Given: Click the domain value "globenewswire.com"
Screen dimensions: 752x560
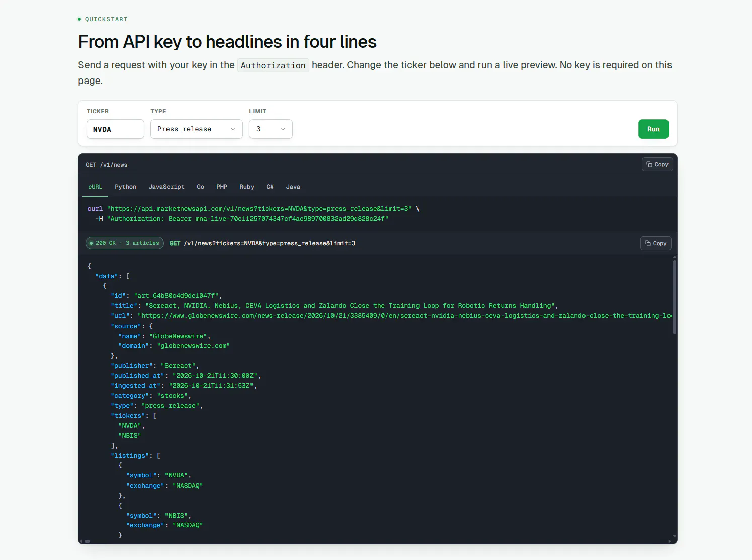Looking at the screenshot, I should (194, 346).
